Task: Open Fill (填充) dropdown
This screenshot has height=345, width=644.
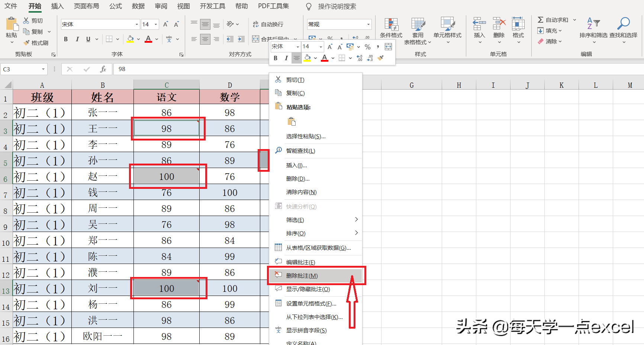Action: (x=550, y=30)
